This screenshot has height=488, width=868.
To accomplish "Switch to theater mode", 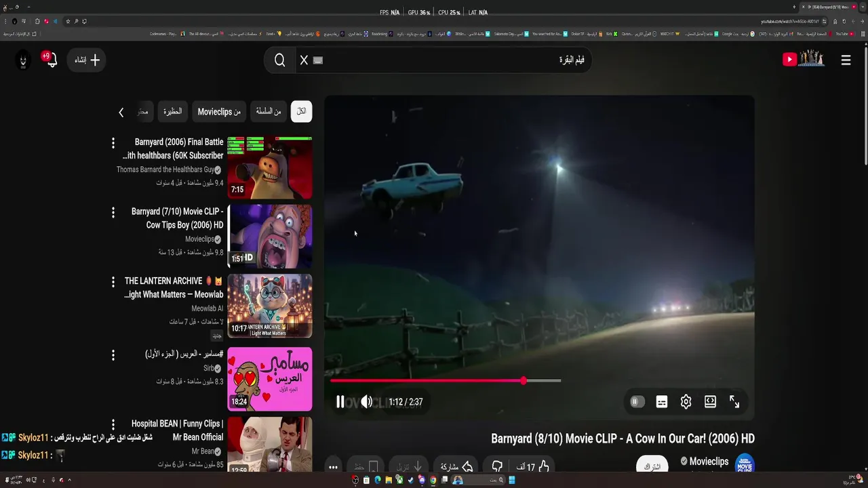I will [x=710, y=402].
